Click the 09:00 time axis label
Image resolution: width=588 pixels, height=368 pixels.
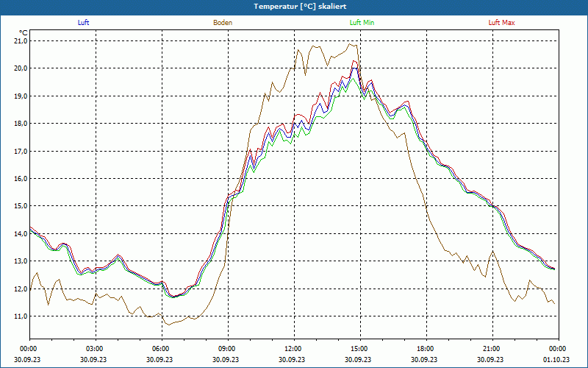226,349
